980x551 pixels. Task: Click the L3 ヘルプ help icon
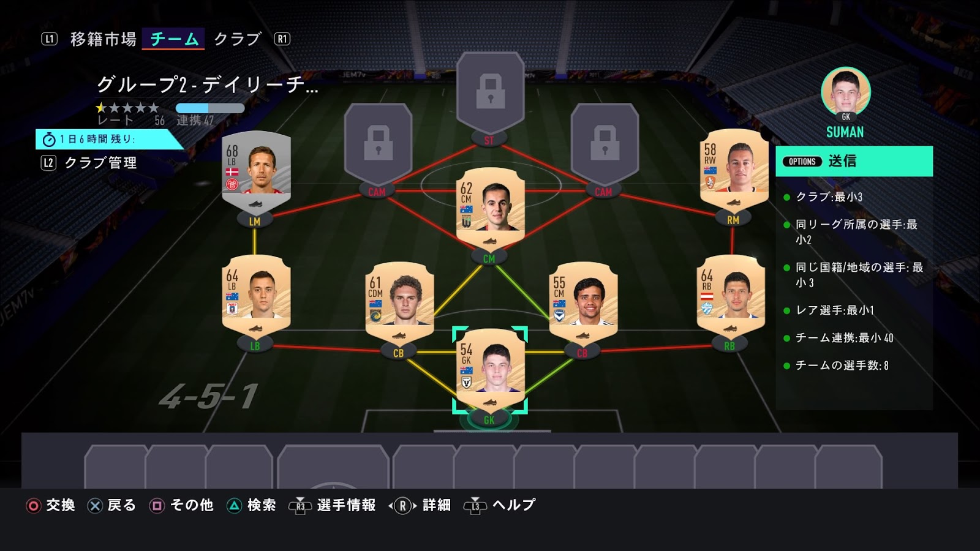point(475,506)
